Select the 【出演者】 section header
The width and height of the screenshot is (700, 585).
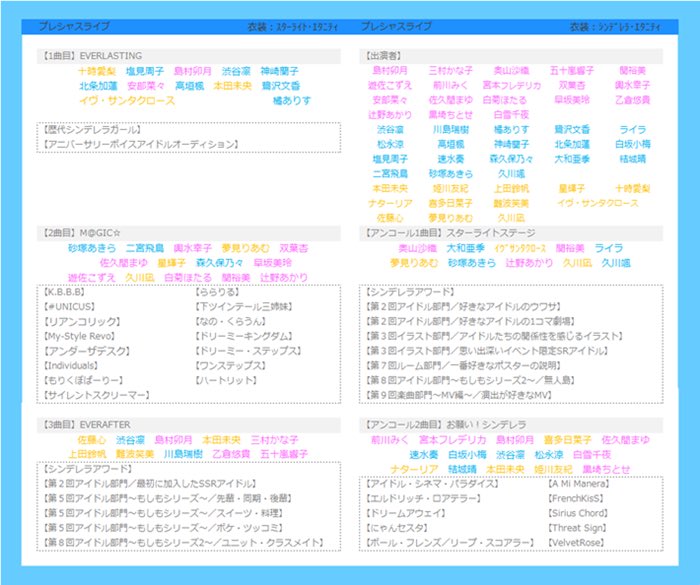coord(511,56)
